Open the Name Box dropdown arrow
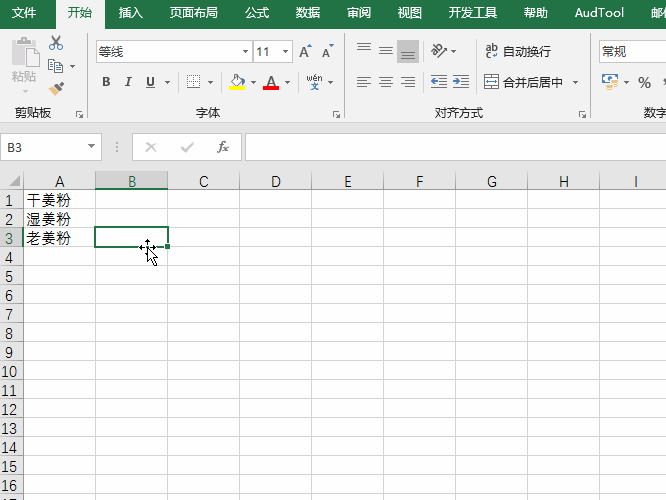The width and height of the screenshot is (666, 500). (91, 146)
